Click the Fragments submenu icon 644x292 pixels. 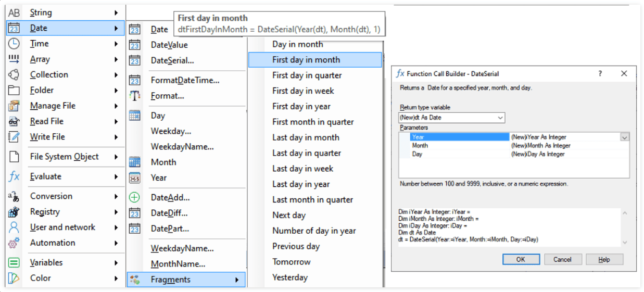coord(134,280)
